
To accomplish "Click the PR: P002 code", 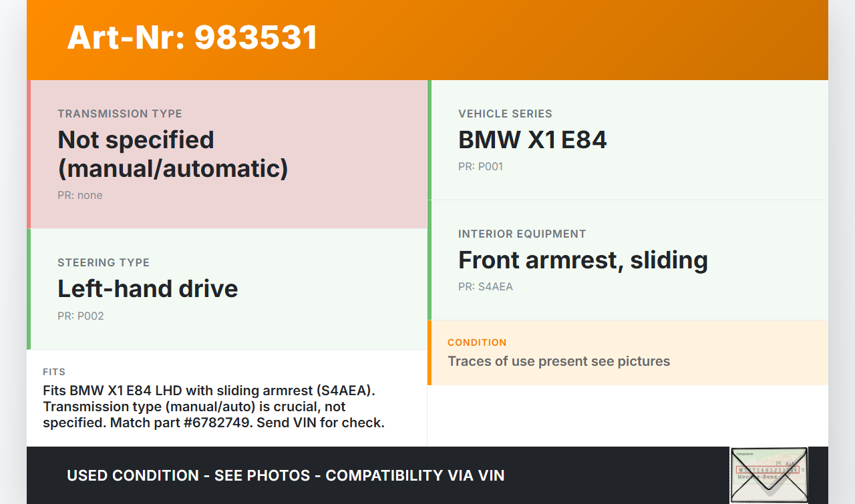I will point(81,316).
